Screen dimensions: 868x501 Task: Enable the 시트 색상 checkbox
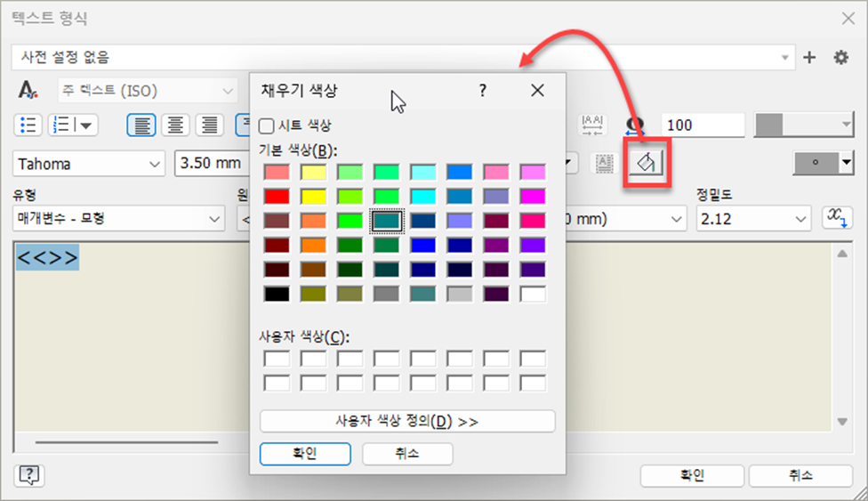pyautogui.click(x=266, y=126)
